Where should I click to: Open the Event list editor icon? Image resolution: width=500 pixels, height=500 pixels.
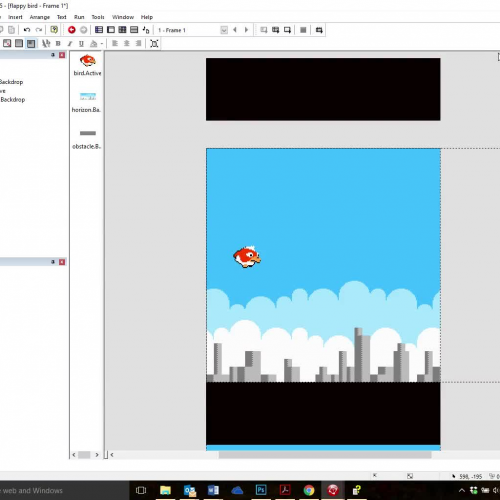coord(134,30)
